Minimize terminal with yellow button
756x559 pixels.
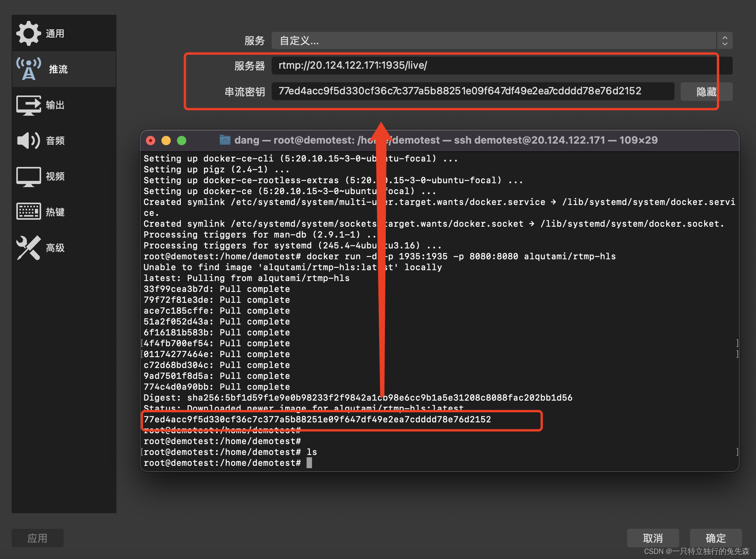click(x=166, y=140)
